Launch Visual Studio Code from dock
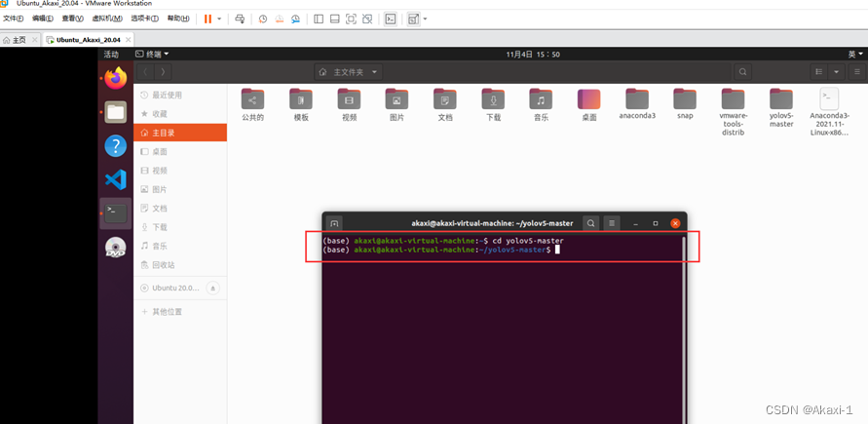 click(116, 179)
